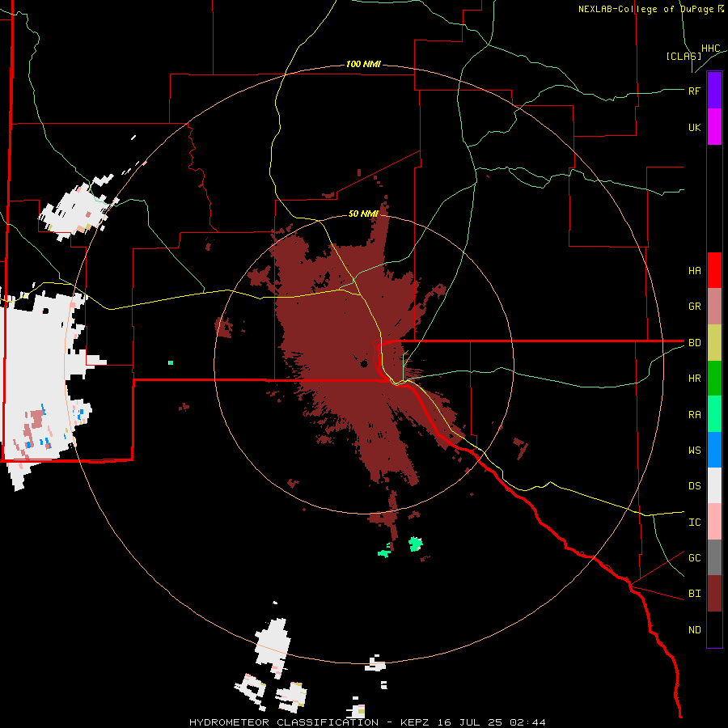728x728 pixels.
Task: Click the RA legend label
Action: tap(694, 415)
